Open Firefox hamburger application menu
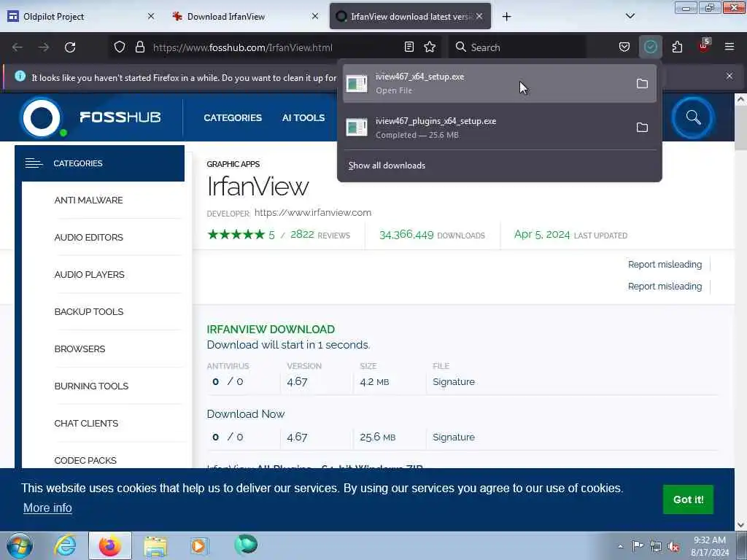Image resolution: width=747 pixels, height=560 pixels. tap(729, 47)
